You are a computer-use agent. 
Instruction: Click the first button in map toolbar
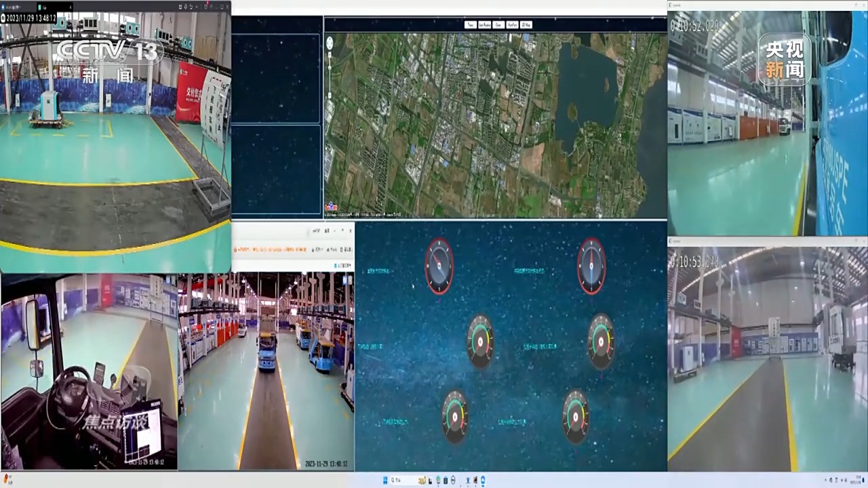470,25
